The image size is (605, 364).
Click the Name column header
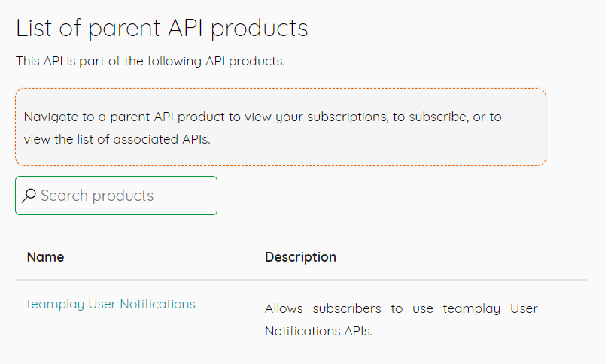point(45,256)
